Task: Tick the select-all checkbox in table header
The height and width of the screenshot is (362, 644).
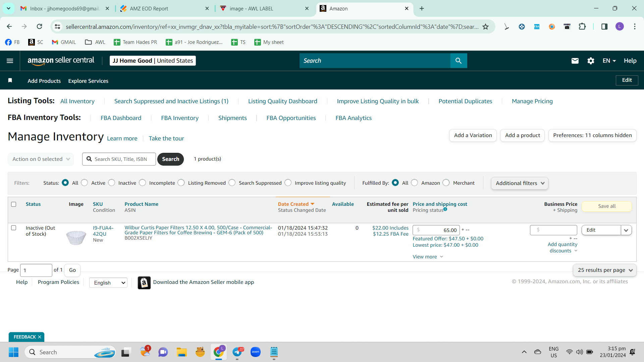Action: coord(14,204)
